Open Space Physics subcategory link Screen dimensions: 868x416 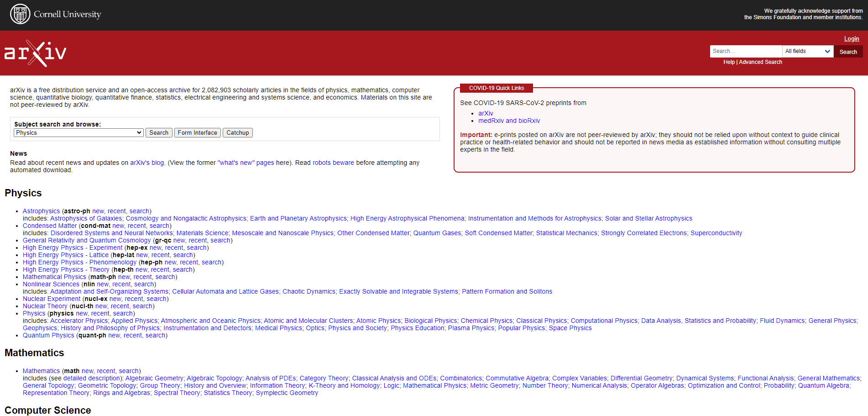(570, 328)
